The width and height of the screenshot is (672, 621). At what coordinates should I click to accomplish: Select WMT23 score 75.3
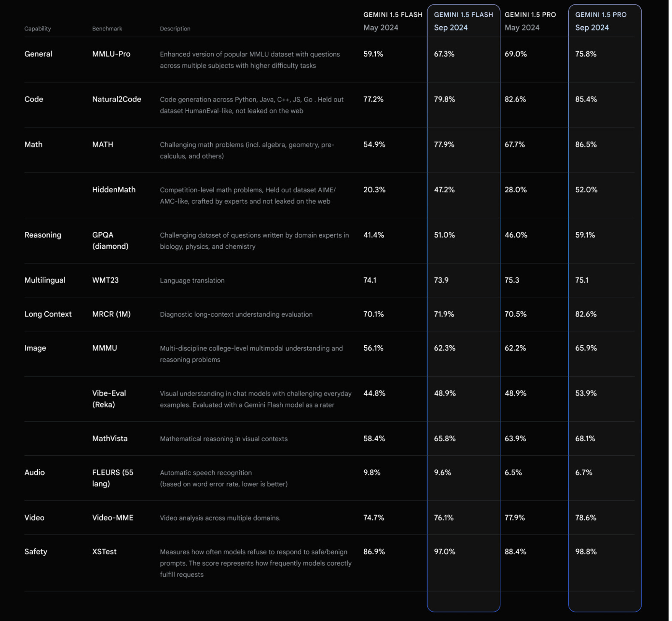[x=512, y=280]
